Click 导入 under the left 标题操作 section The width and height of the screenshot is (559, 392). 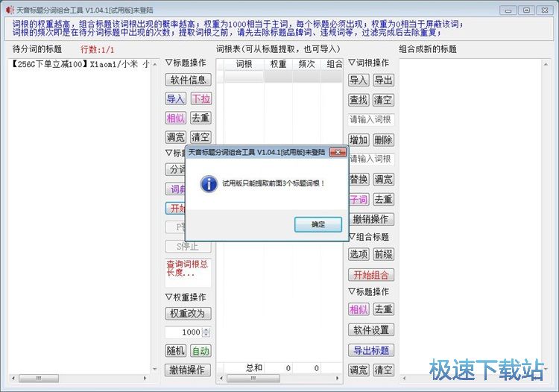pyautogui.click(x=175, y=98)
